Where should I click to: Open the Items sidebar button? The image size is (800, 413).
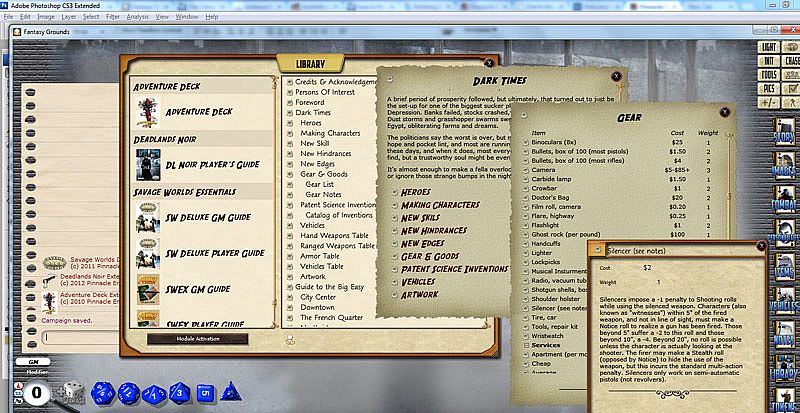785,266
